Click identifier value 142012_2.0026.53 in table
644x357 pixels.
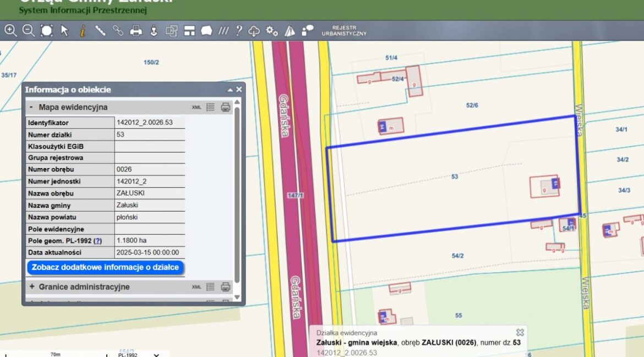click(145, 122)
